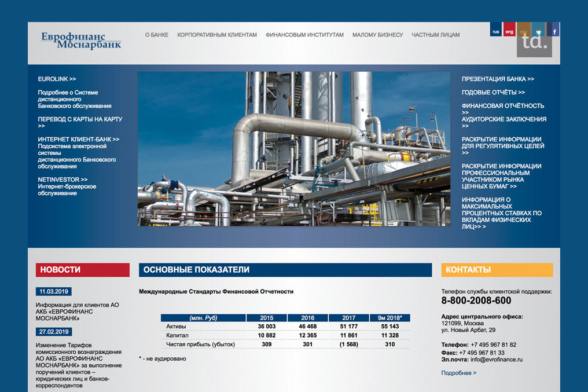Open АУДИТОРСКИЕ ЗАКЛЮЧЕНИЯ link
This screenshot has width=588, height=392.
pyautogui.click(x=504, y=122)
